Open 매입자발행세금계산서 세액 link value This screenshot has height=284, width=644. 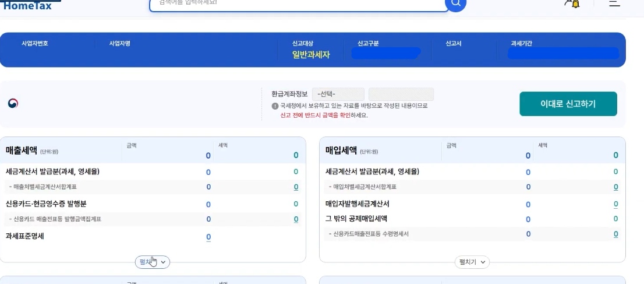(x=615, y=204)
